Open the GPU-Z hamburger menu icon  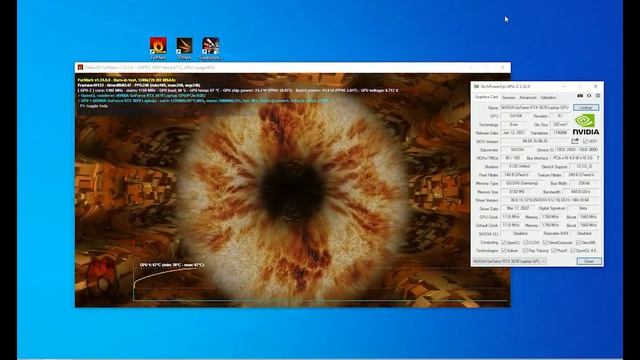click(x=598, y=96)
